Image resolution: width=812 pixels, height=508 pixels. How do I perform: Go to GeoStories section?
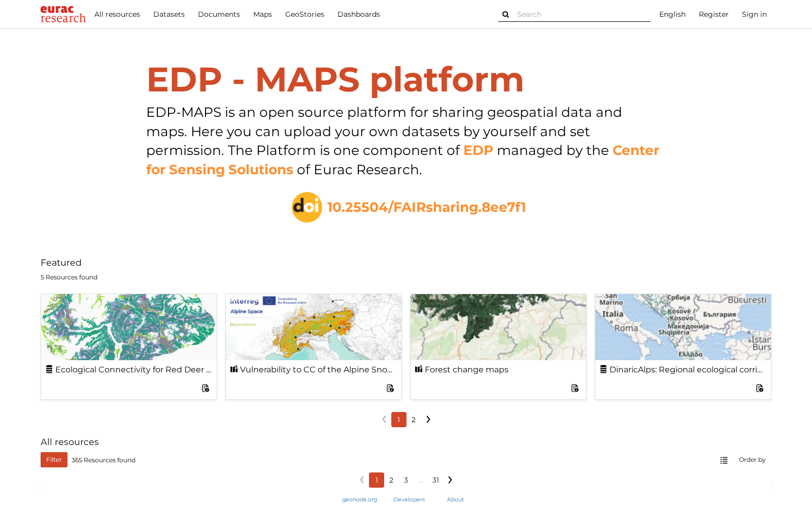coord(304,14)
